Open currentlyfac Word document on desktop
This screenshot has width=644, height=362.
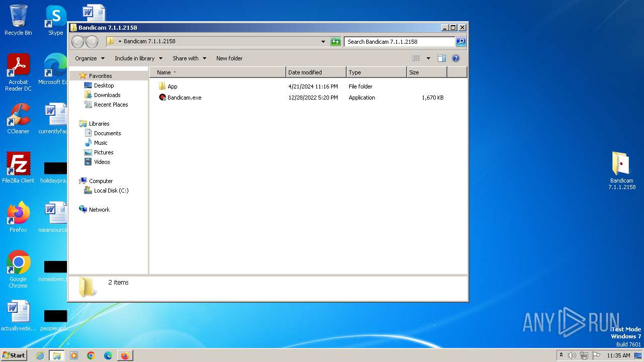click(x=55, y=119)
